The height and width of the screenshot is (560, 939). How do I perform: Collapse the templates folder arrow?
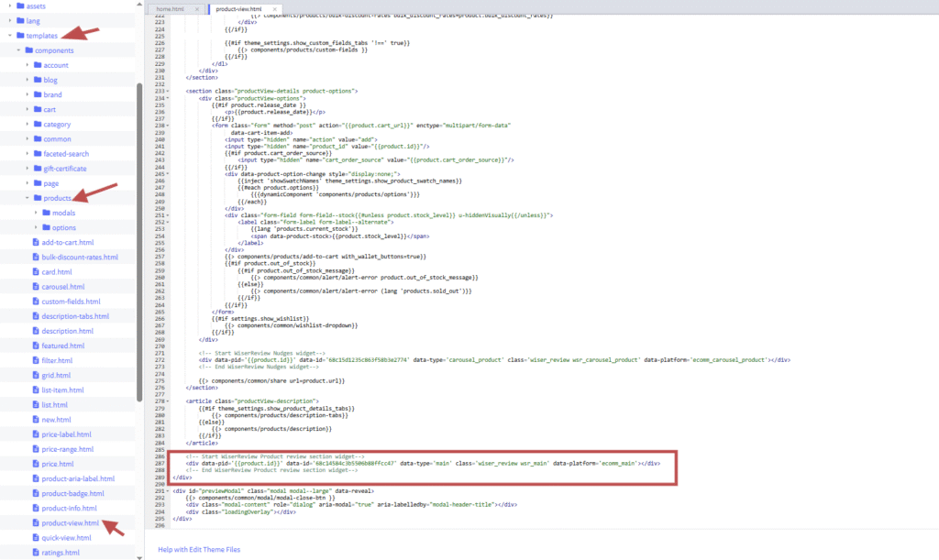[x=9, y=35]
